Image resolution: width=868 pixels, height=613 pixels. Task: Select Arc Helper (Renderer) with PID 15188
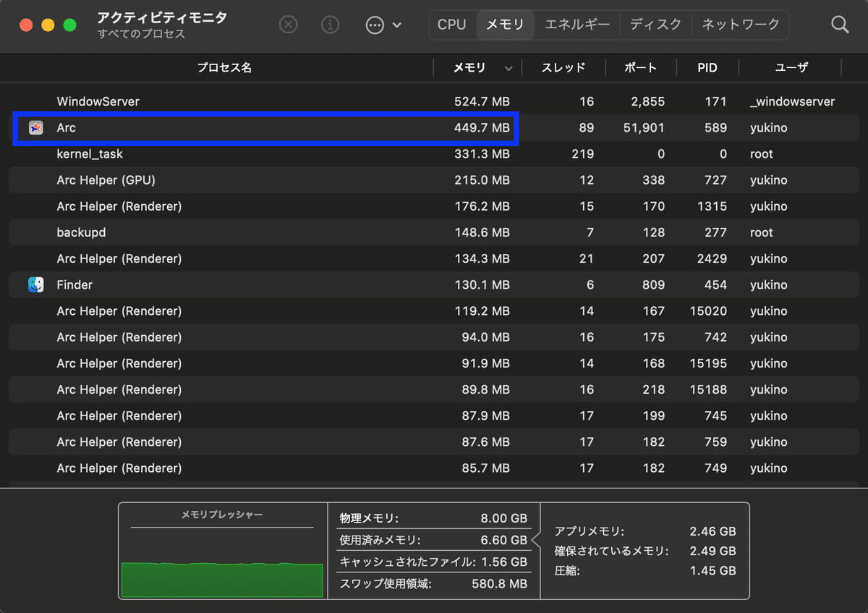click(434, 390)
